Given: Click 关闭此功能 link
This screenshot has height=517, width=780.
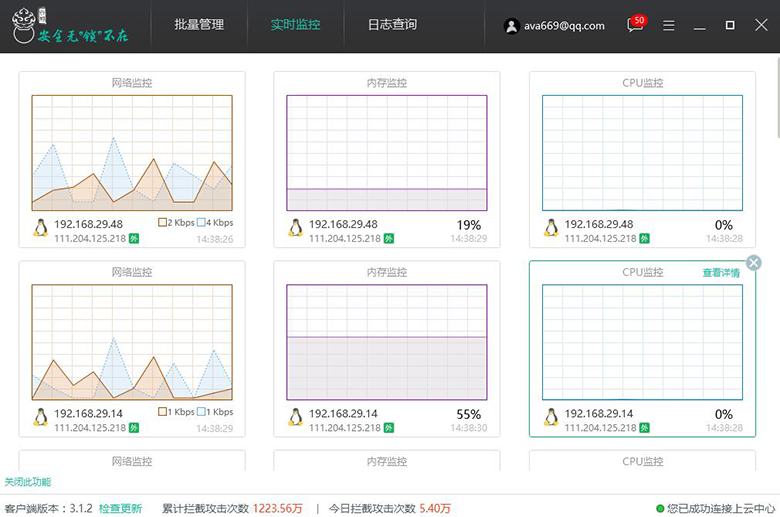Looking at the screenshot, I should click(28, 482).
